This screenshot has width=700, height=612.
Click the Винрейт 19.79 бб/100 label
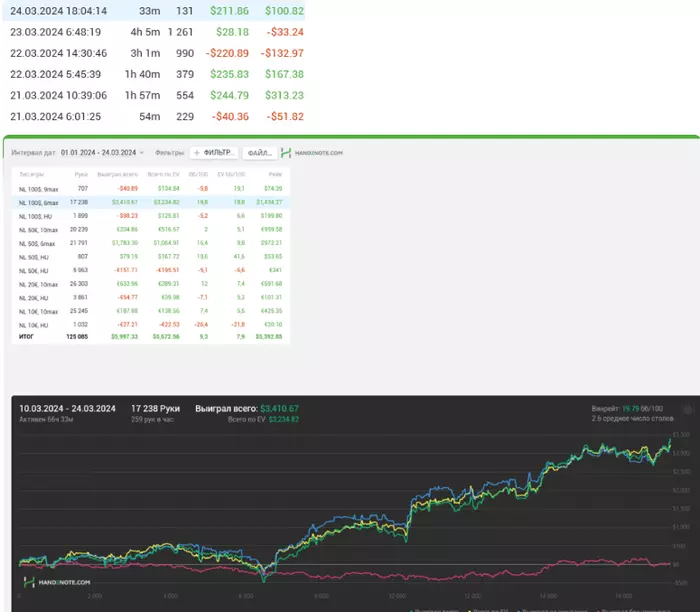627,408
